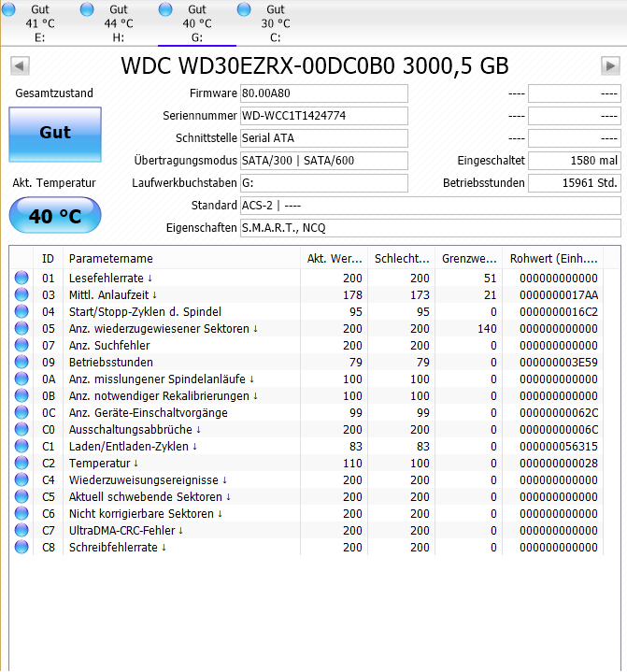This screenshot has width=627, height=672.
Task: Click the Schnittstelle field Serial ATA
Action: [324, 138]
